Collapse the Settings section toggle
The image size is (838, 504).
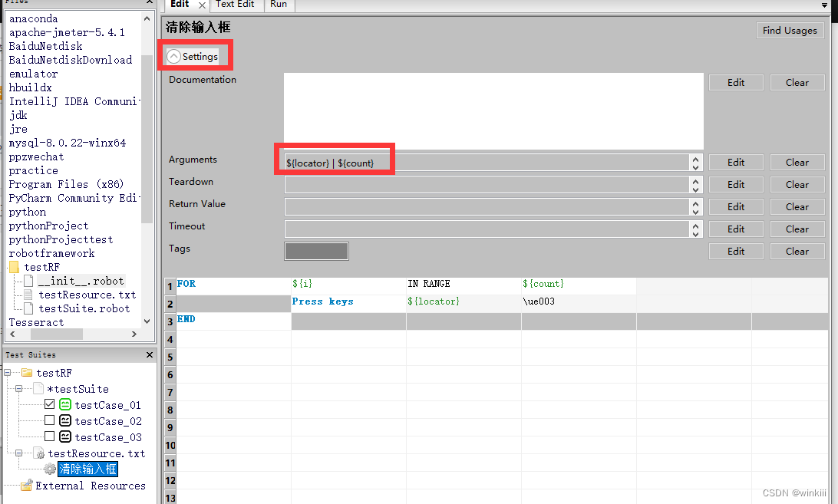click(173, 56)
